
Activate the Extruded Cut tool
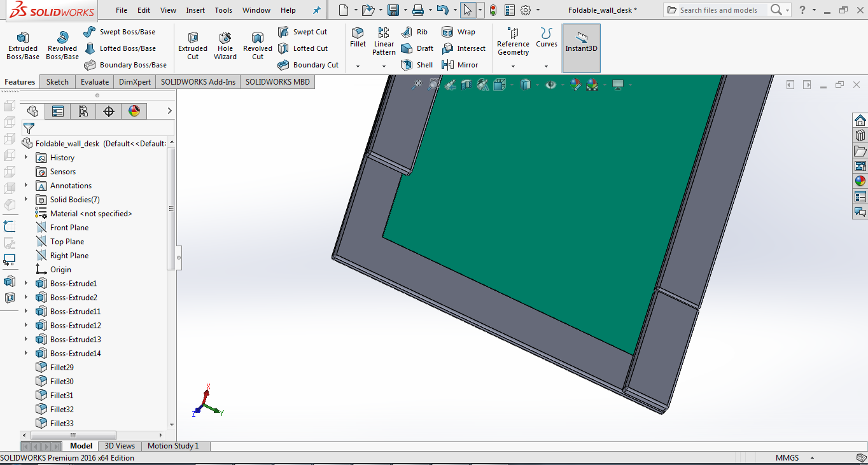(193, 46)
